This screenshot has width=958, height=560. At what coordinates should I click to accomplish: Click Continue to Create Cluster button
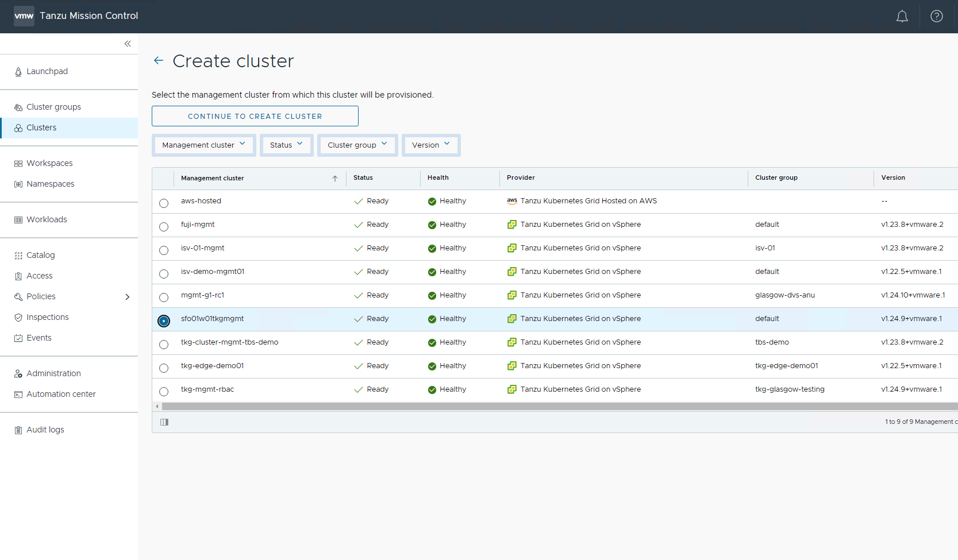tap(255, 116)
